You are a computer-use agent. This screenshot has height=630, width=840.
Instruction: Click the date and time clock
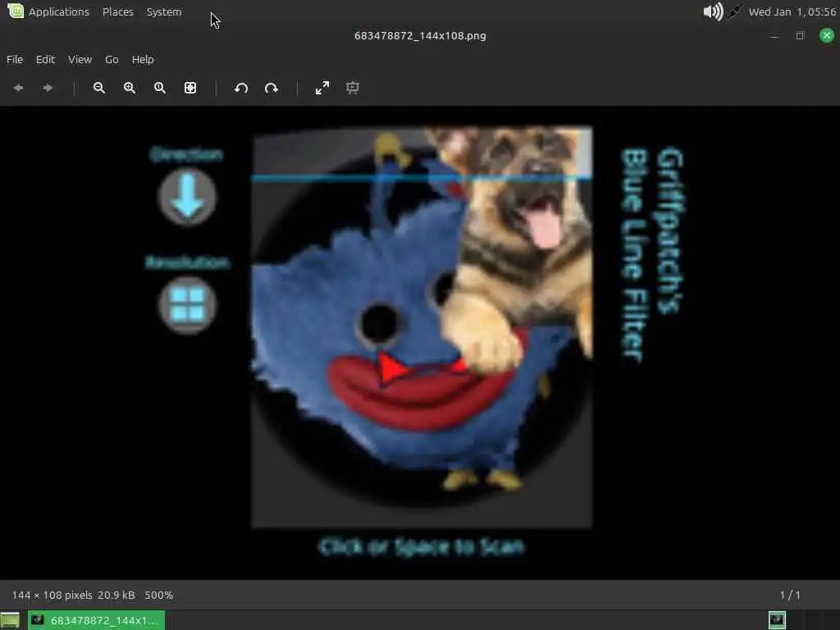coord(792,11)
